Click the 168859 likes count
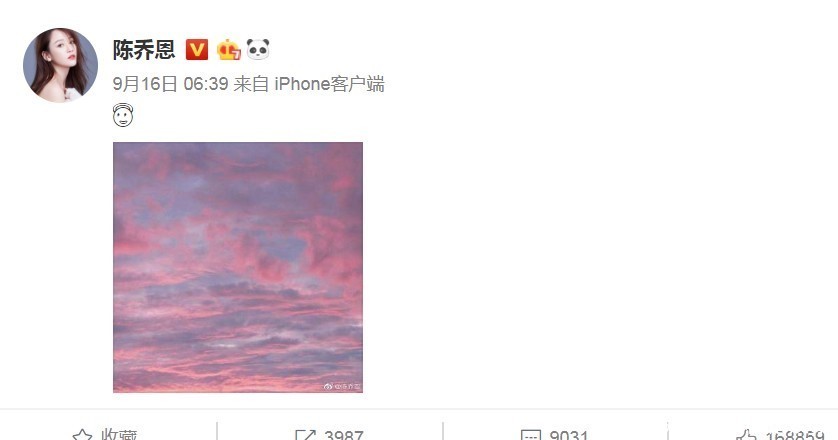This screenshot has height=440, width=838. [795, 435]
